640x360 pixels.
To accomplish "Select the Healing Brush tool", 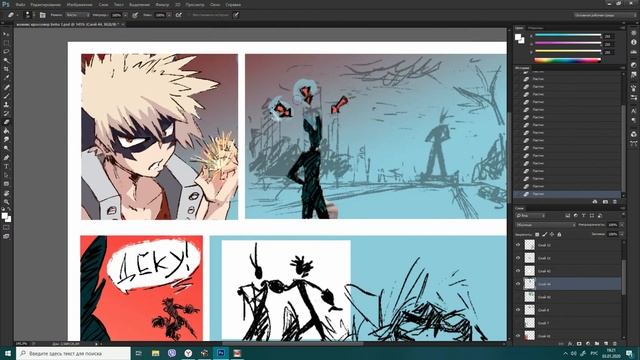I will coord(6,87).
